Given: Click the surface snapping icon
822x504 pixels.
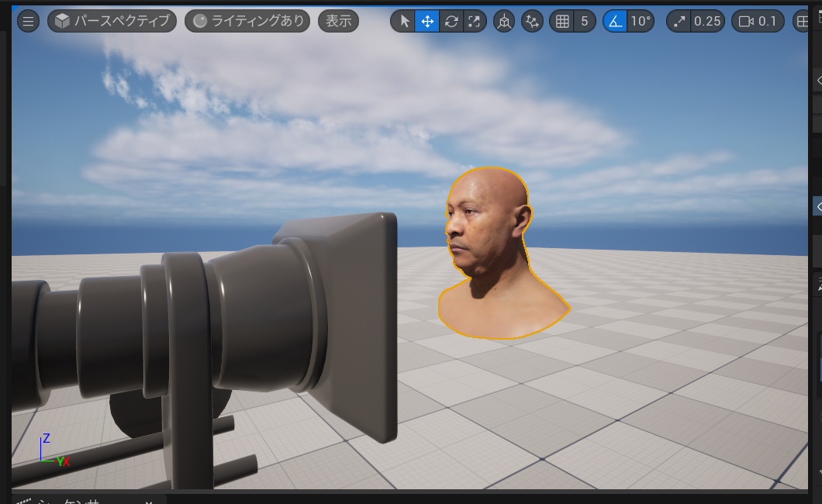Looking at the screenshot, I should [532, 21].
